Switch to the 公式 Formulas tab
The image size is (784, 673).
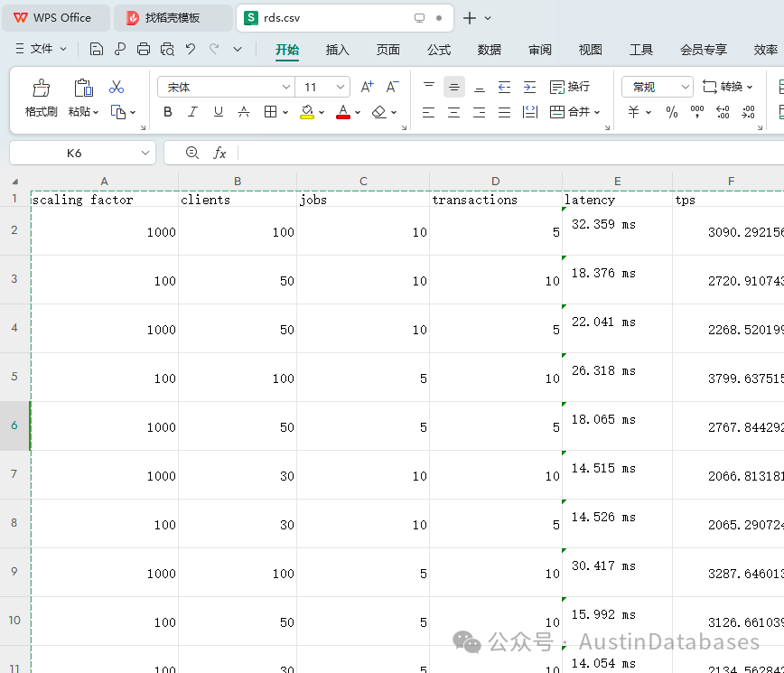pyautogui.click(x=439, y=50)
